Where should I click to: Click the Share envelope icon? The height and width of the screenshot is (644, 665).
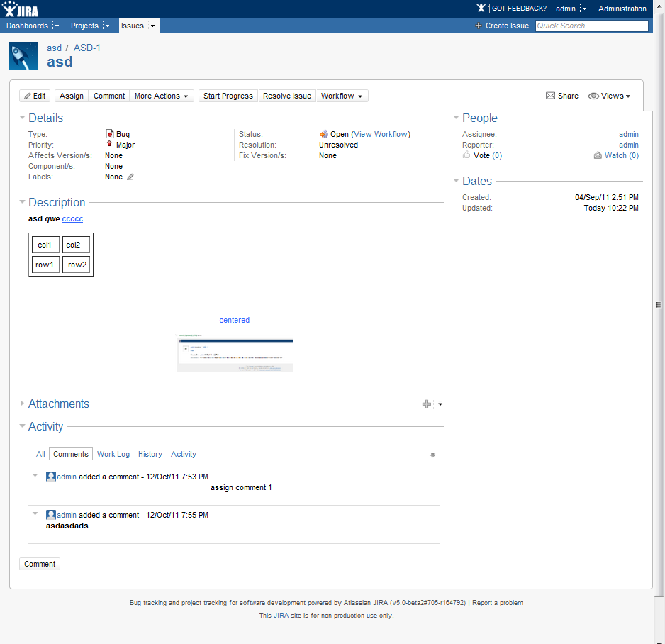(550, 96)
